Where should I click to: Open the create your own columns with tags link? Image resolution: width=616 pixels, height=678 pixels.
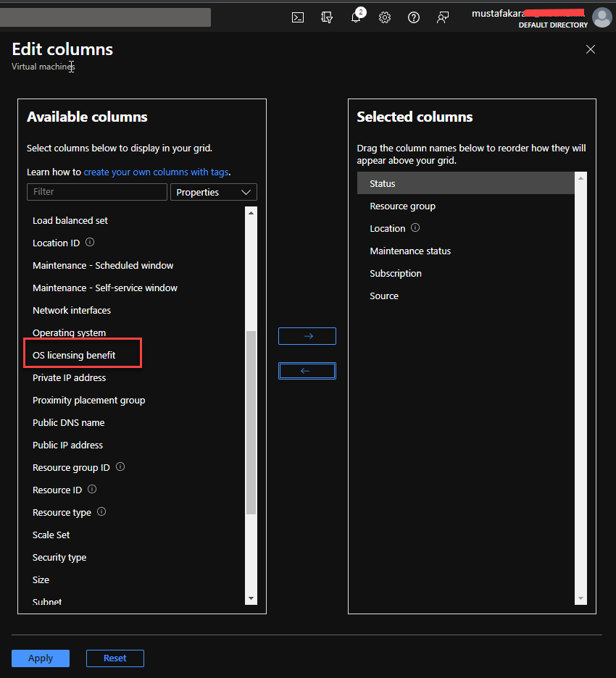[156, 172]
